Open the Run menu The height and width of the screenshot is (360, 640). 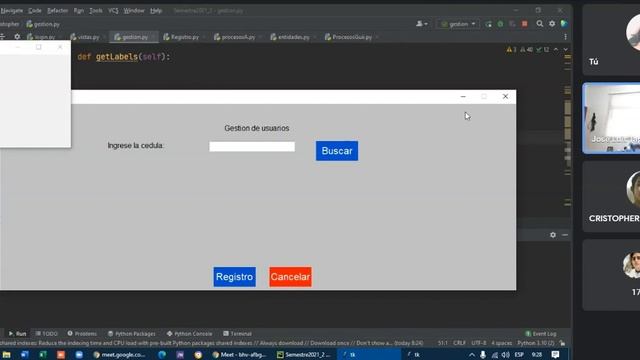point(79,11)
